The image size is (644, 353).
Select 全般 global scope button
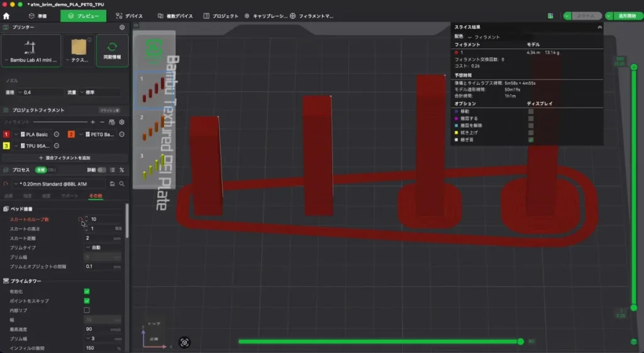pos(40,170)
